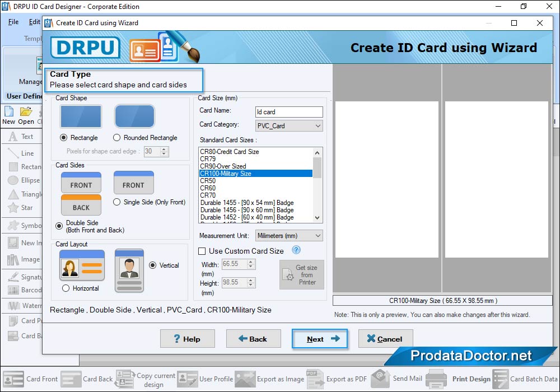Open Print Design option
This screenshot has width=560, height=392.
[458, 379]
